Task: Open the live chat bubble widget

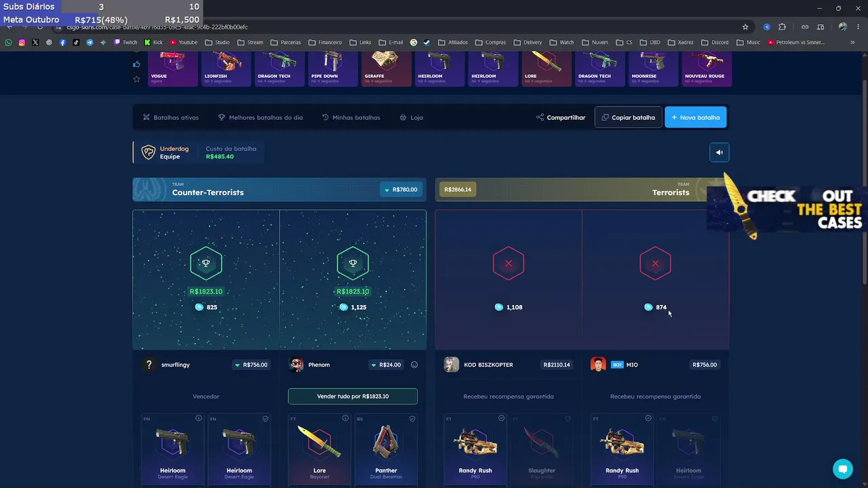Action: pyautogui.click(x=843, y=469)
